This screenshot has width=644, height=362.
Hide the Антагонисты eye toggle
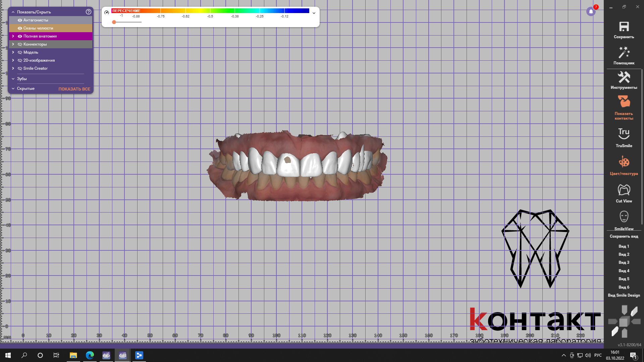tap(20, 20)
